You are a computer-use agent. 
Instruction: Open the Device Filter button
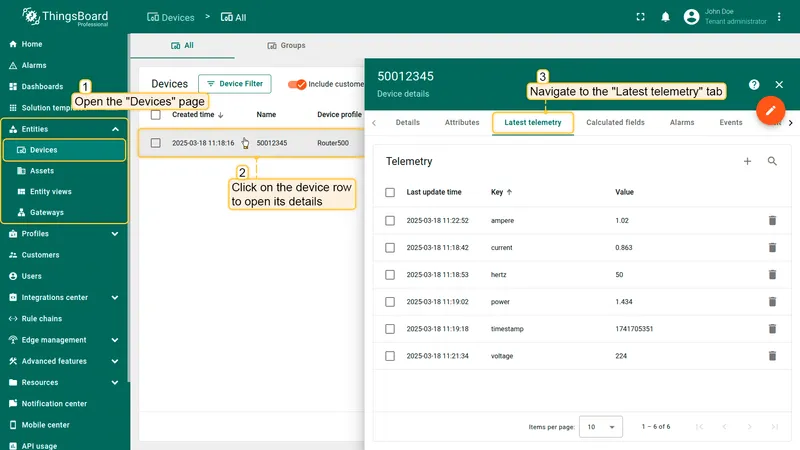pos(235,84)
